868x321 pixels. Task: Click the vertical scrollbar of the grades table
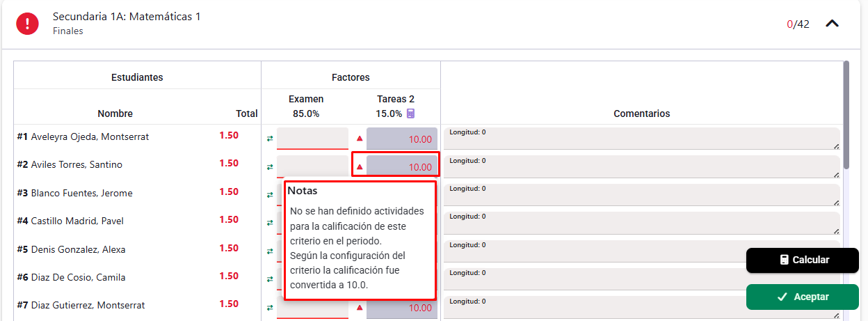click(x=846, y=115)
